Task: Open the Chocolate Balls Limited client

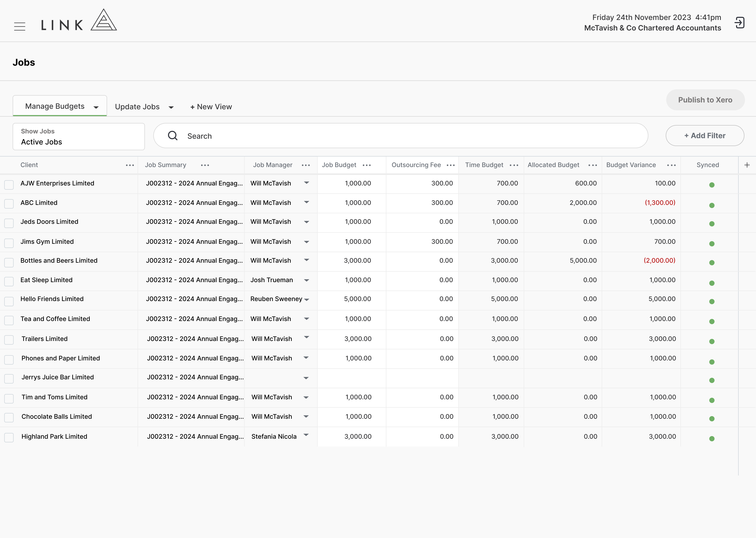Action: [57, 416]
